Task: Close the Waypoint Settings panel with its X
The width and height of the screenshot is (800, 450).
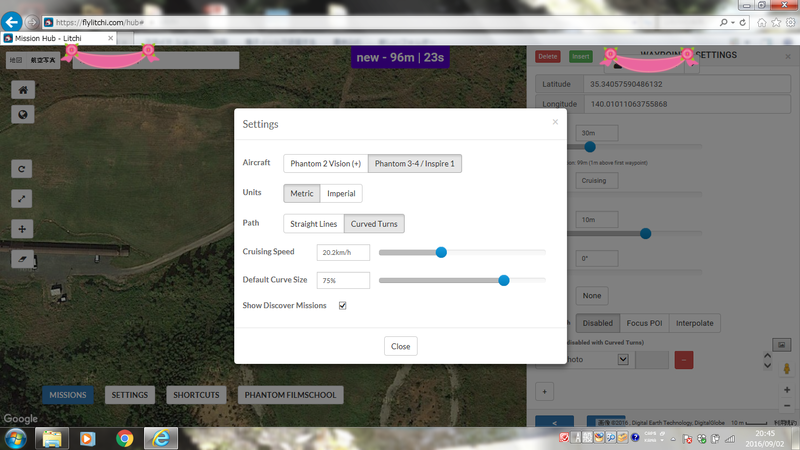Action: click(788, 57)
